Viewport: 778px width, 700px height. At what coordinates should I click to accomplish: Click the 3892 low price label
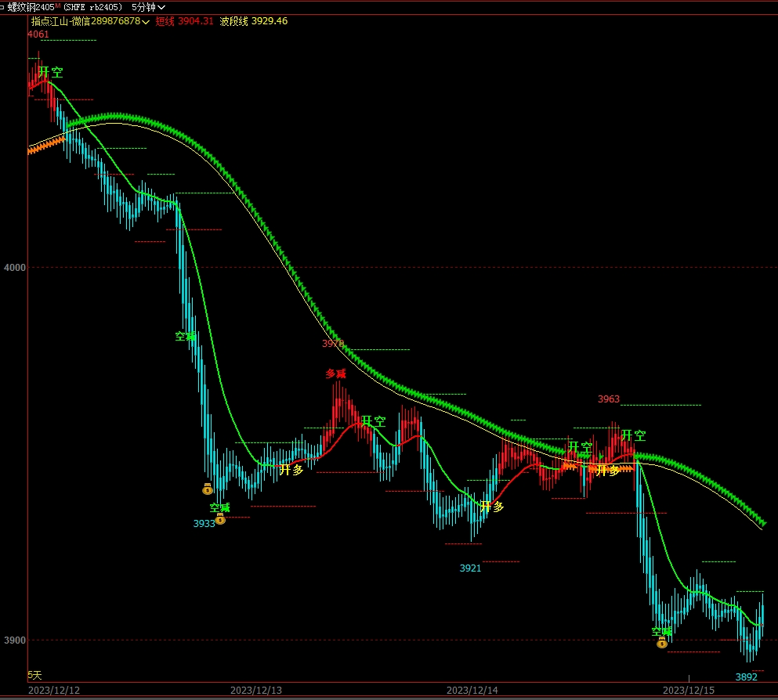click(x=746, y=677)
